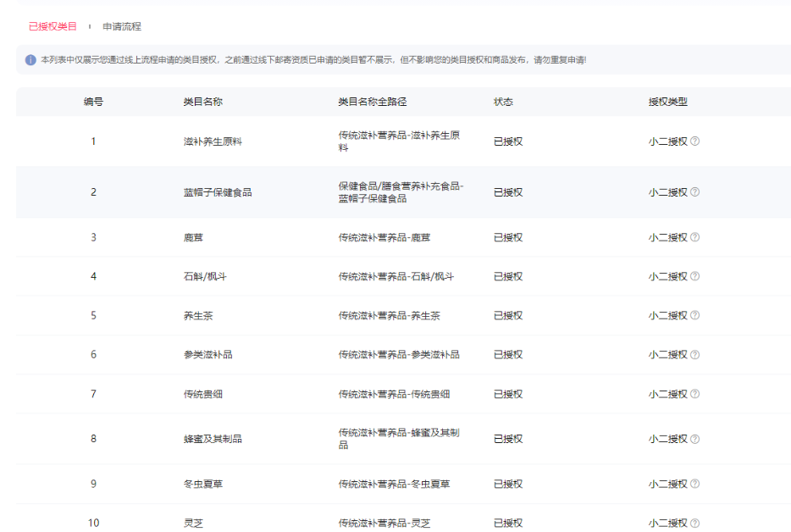Click the 授权类型 column header
This screenshot has height=532, width=791.
click(667, 102)
